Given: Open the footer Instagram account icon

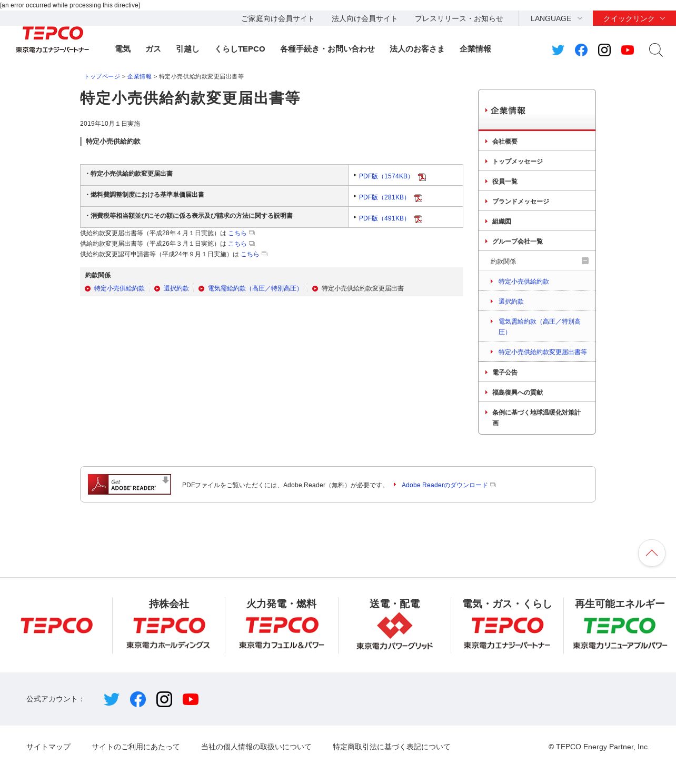Looking at the screenshot, I should (x=164, y=699).
